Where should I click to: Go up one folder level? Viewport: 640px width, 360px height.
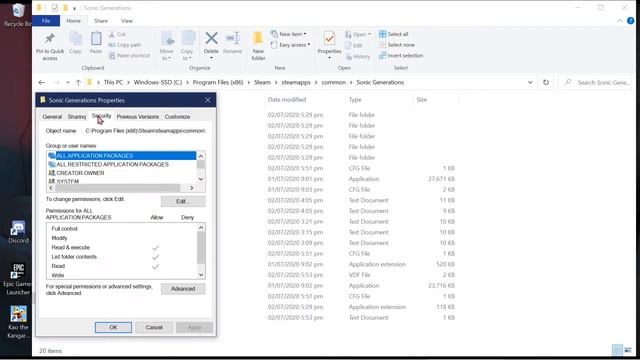pyautogui.click(x=78, y=82)
